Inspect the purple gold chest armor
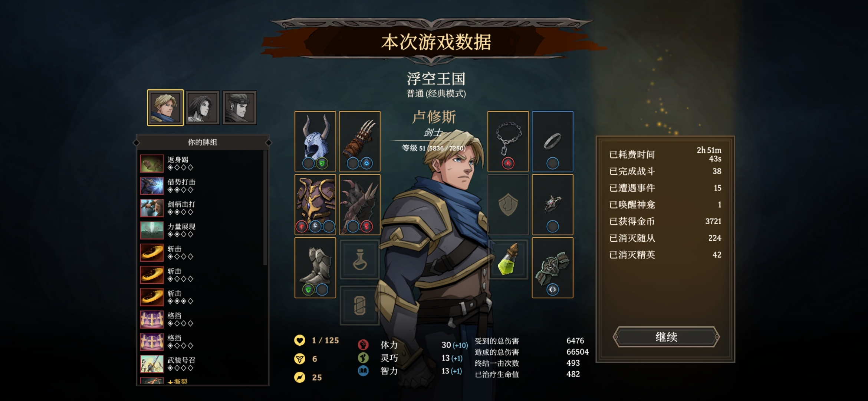This screenshot has width=868, height=401. (x=315, y=204)
